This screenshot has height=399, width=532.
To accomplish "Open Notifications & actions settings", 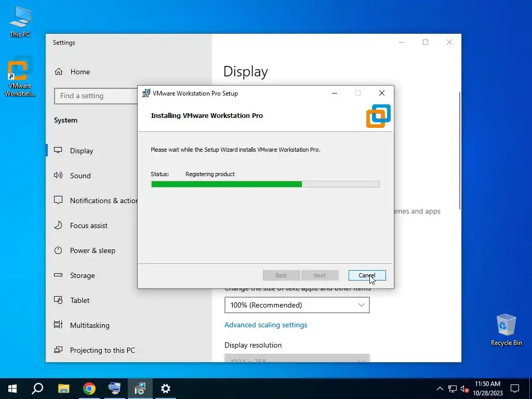I will point(104,201).
